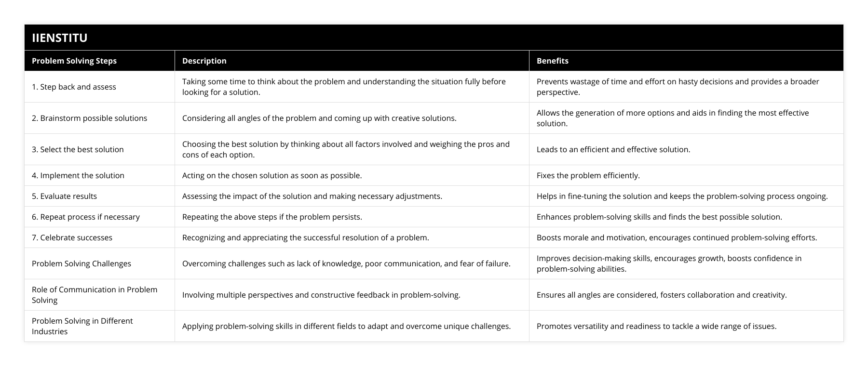Viewport: 868px width, 366px height.
Task: Click the 'Problem Solving Challenges' row label
Action: (x=81, y=263)
